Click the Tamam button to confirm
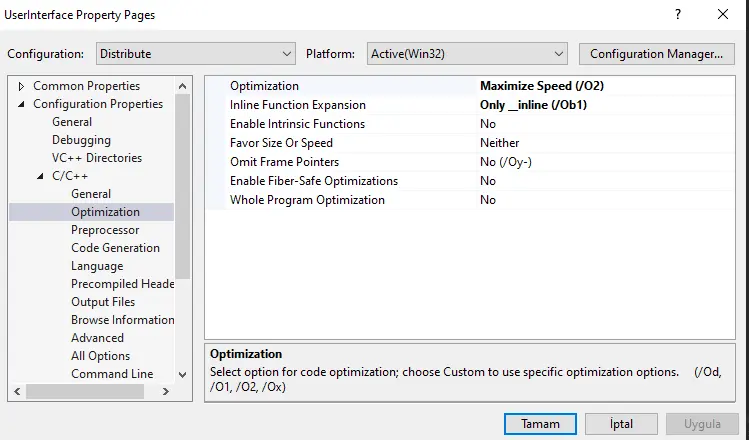This screenshot has height=440, width=749. pos(540,424)
